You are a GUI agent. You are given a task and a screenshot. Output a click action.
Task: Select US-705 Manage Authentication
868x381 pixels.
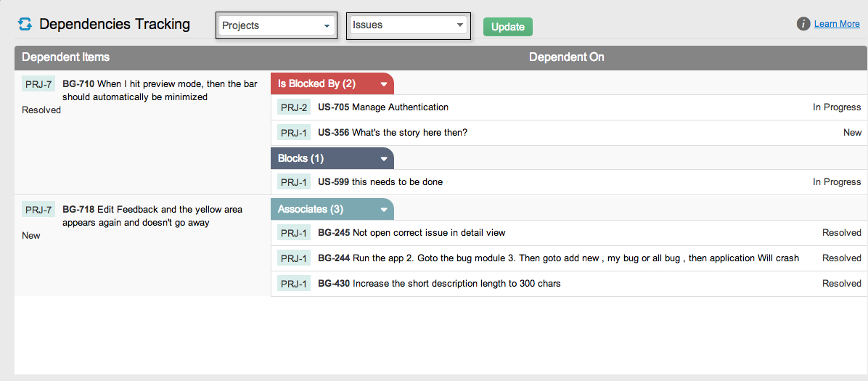click(383, 107)
